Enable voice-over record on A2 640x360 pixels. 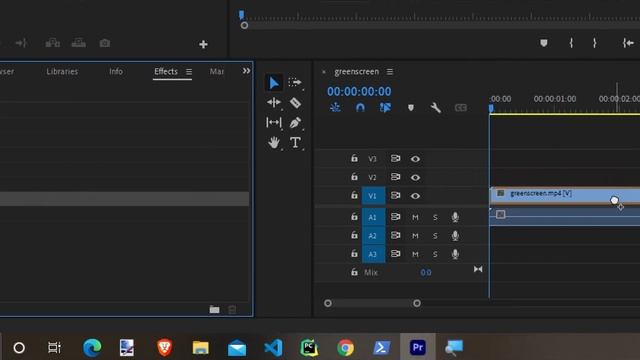click(455, 236)
